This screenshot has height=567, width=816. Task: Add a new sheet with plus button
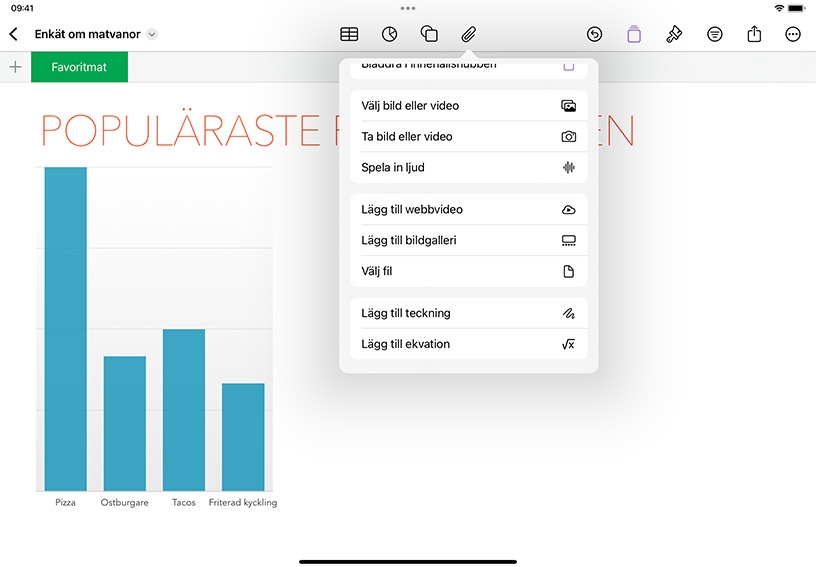pyautogui.click(x=16, y=67)
